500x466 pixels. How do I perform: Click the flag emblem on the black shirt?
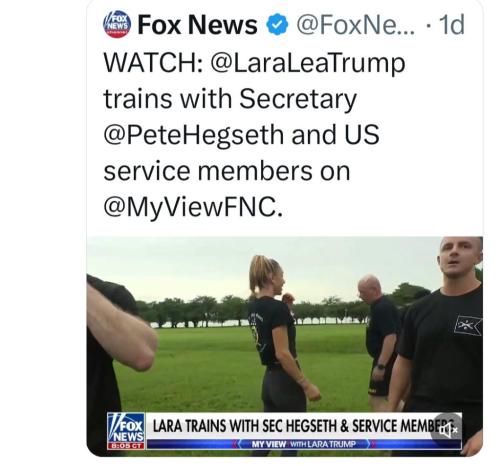coord(468,325)
